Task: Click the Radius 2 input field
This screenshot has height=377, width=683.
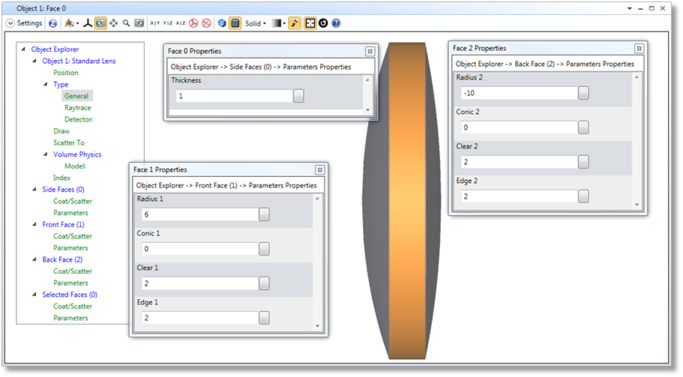Action: pyautogui.click(x=519, y=93)
